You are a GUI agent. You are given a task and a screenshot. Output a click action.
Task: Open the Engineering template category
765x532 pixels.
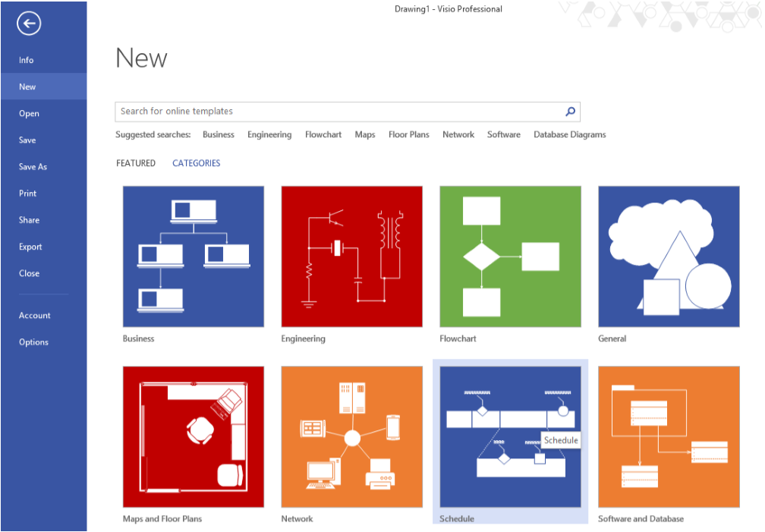351,257
